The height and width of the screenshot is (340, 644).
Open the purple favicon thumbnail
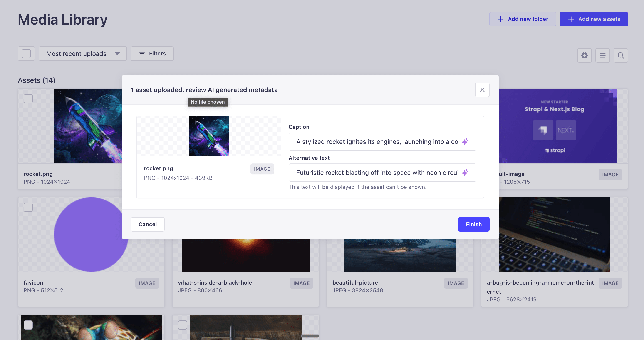tap(91, 234)
